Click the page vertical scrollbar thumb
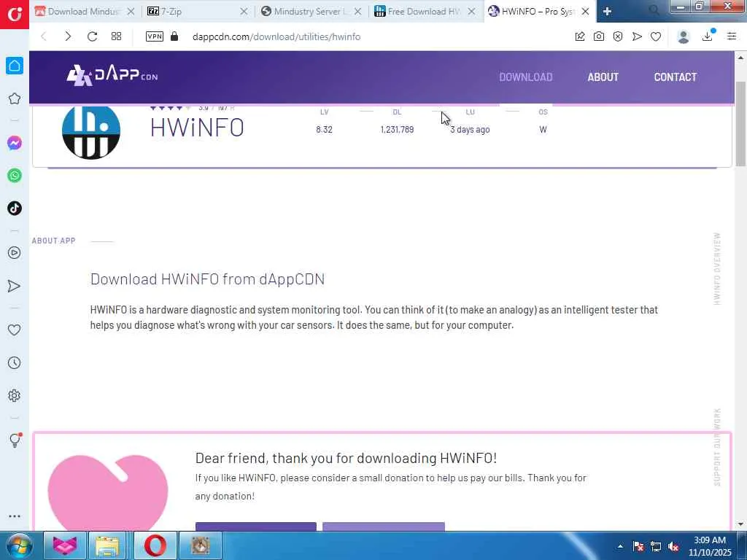Image resolution: width=747 pixels, height=560 pixels. 740,124
